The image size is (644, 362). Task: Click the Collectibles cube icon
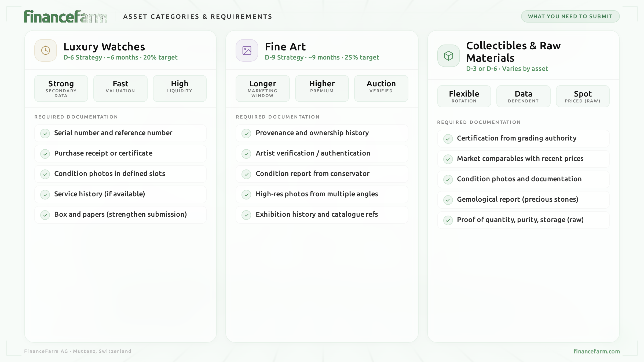(x=448, y=56)
